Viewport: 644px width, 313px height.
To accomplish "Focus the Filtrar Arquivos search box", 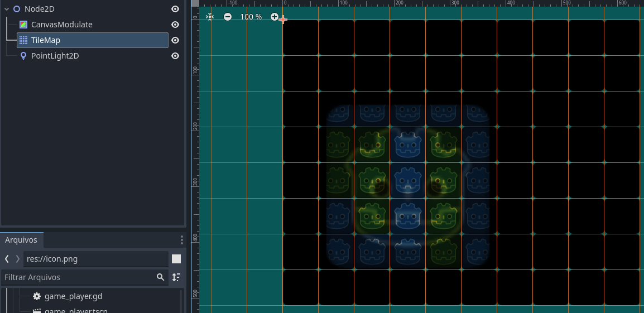I will click(85, 277).
